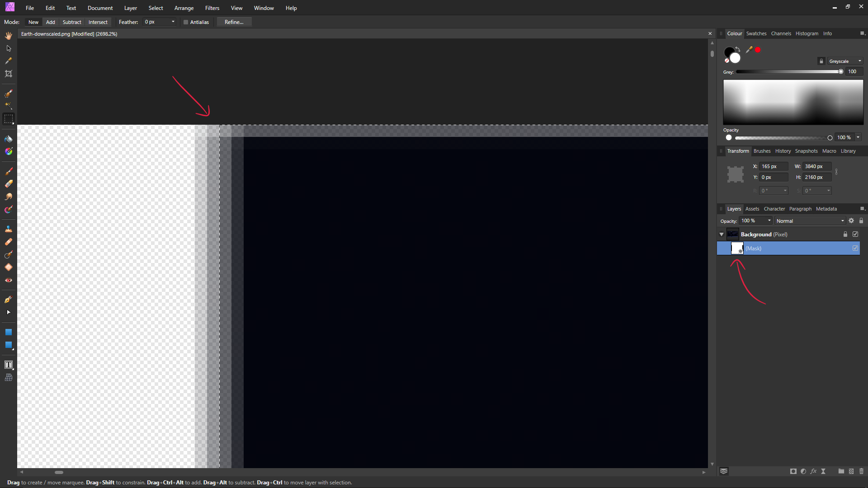Toggle visibility of the Background layer
The width and height of the screenshot is (868, 488).
855,235
